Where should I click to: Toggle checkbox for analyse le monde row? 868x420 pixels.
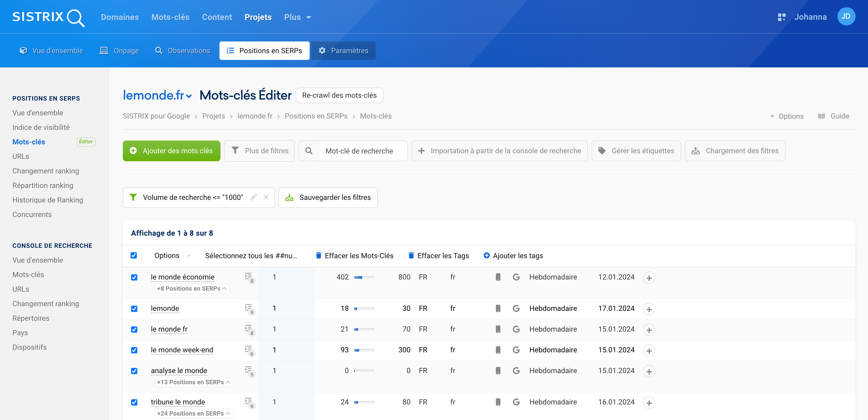tap(134, 371)
